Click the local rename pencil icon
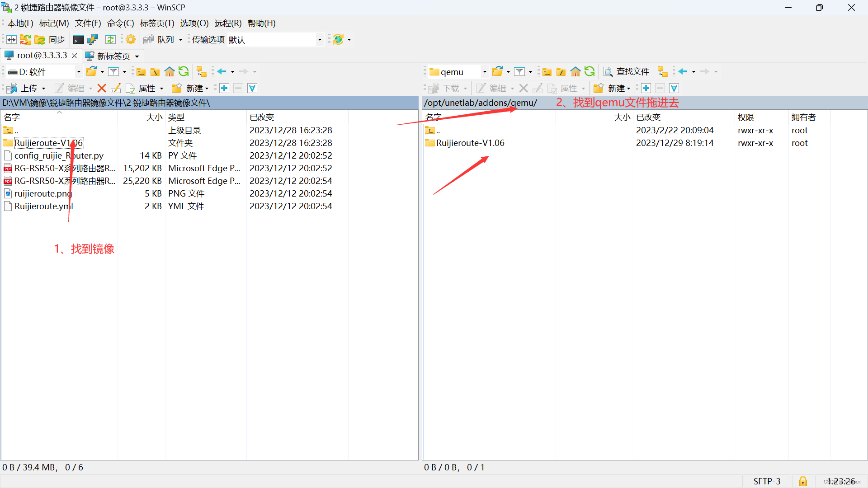This screenshot has height=488, width=868. [116, 88]
